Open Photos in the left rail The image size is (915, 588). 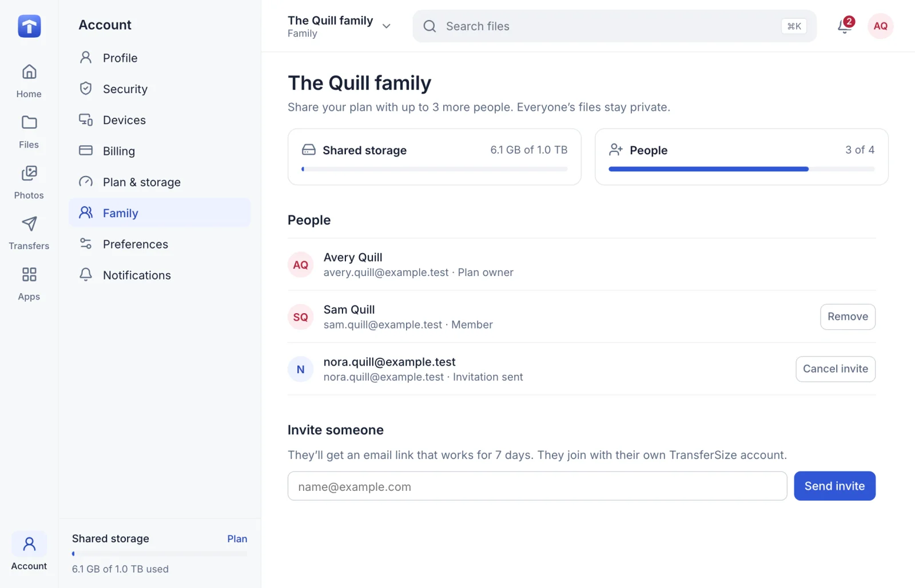(29, 182)
